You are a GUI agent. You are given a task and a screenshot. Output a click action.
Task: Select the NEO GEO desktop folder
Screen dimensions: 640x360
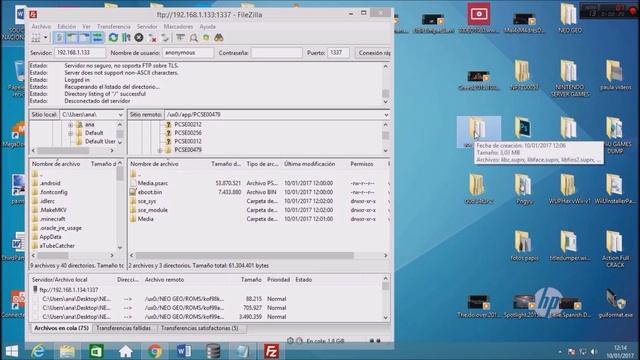(x=570, y=18)
